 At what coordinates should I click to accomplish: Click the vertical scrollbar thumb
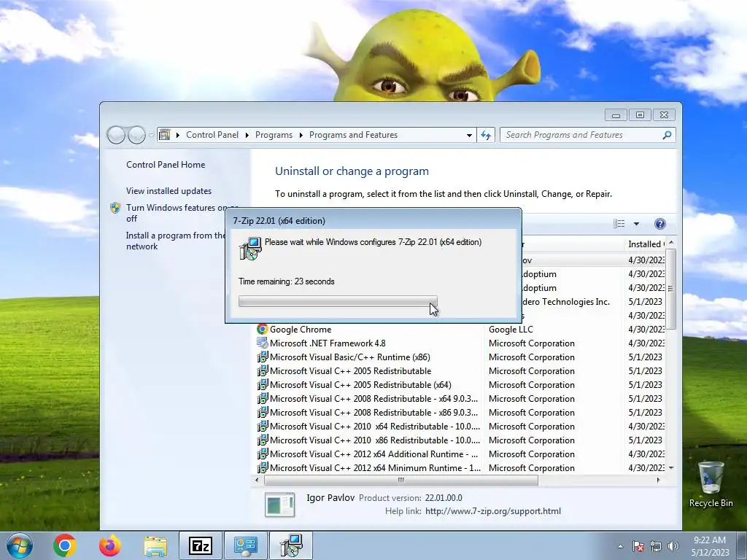coord(671,289)
